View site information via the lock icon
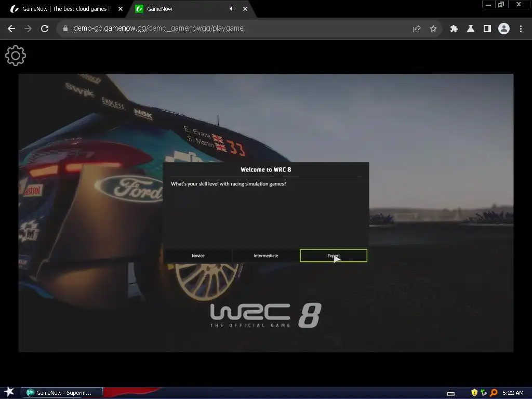This screenshot has height=399, width=532. point(65,29)
